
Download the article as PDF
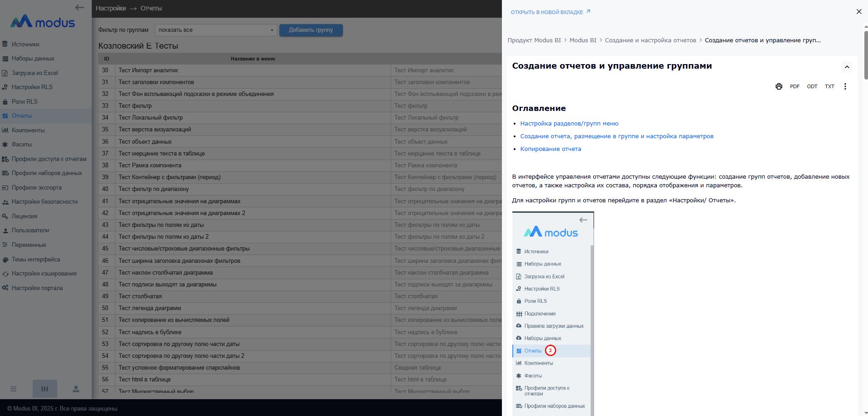click(x=794, y=86)
